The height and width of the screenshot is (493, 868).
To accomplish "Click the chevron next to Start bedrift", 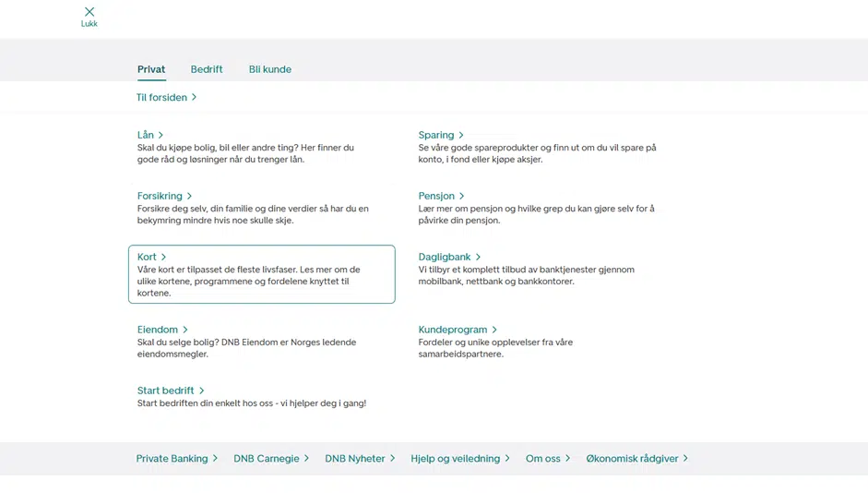I will (202, 391).
